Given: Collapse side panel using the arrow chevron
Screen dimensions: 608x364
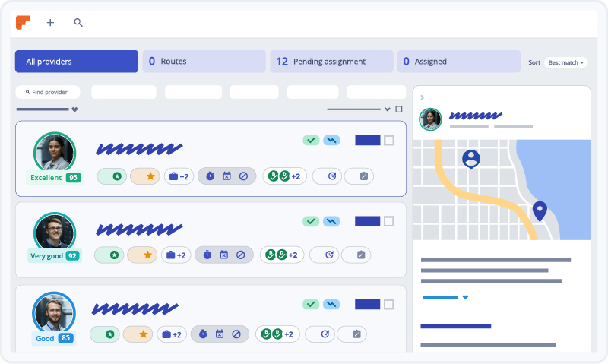Looking at the screenshot, I should [x=423, y=97].
